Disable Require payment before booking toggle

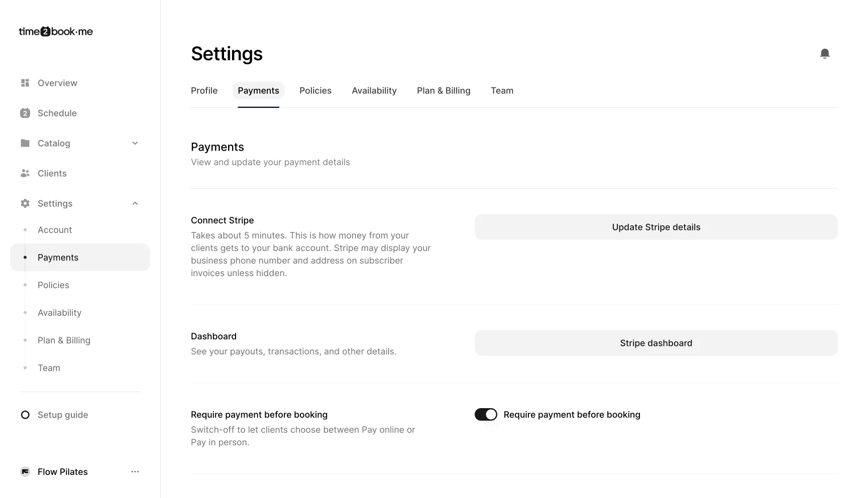click(x=486, y=414)
